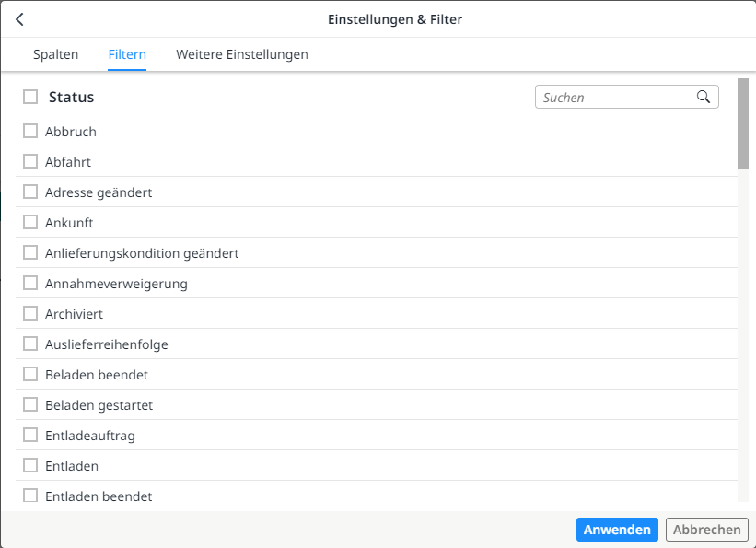Click inside the Suchen search field
The height and width of the screenshot is (548, 756).
click(608, 97)
